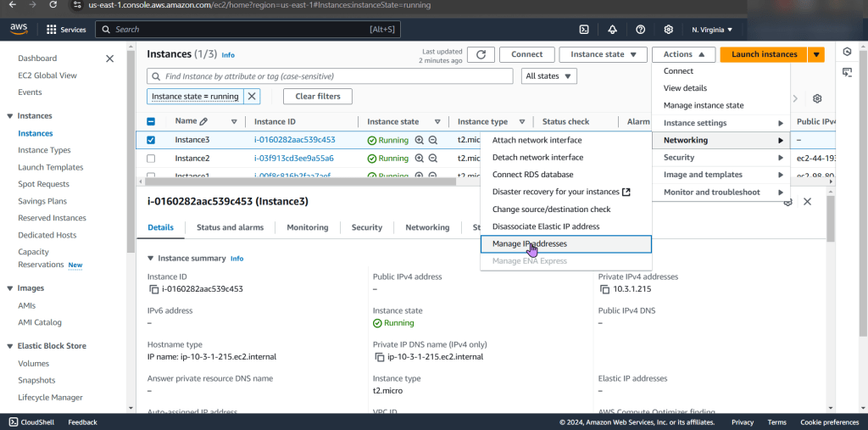
Task: Click the settings gear in top navigation bar
Action: [669, 30]
